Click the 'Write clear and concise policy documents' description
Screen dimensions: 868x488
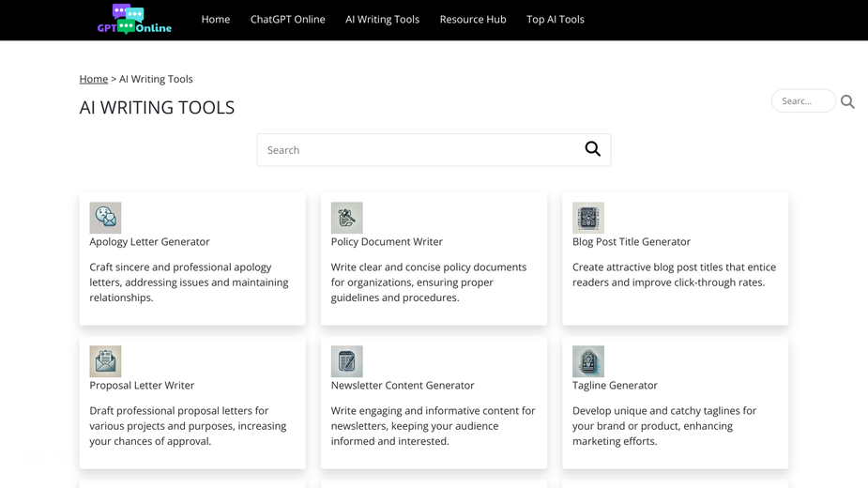[429, 282]
